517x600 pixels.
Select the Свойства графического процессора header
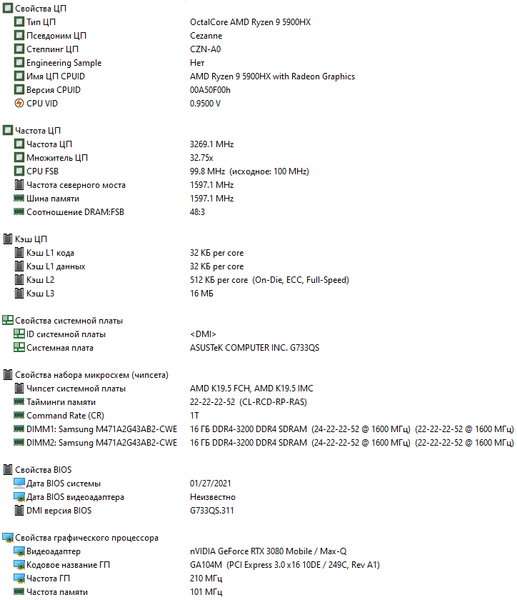[86, 538]
